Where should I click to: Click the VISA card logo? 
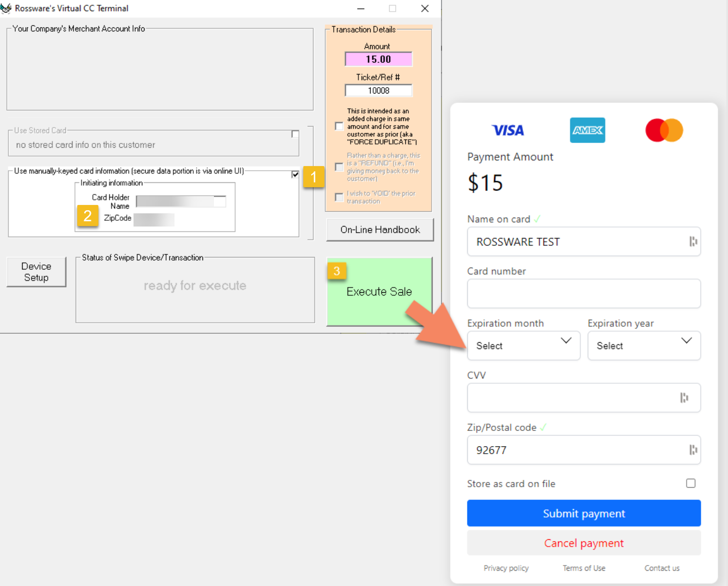507,130
